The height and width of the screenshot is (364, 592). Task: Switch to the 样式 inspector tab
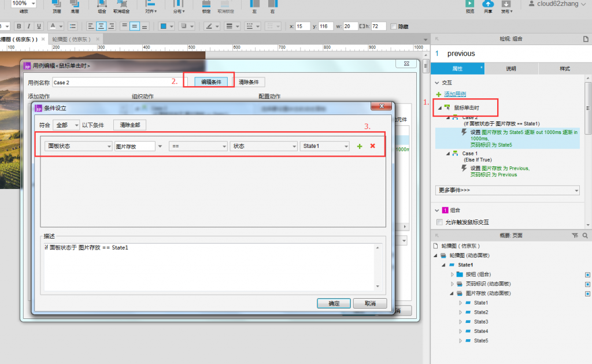pos(565,68)
